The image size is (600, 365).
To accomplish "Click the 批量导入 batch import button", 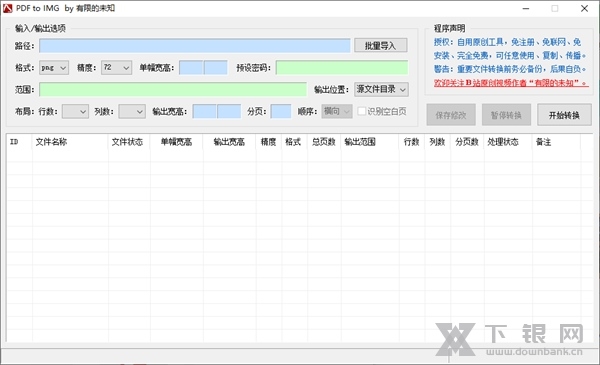I will pyautogui.click(x=380, y=46).
